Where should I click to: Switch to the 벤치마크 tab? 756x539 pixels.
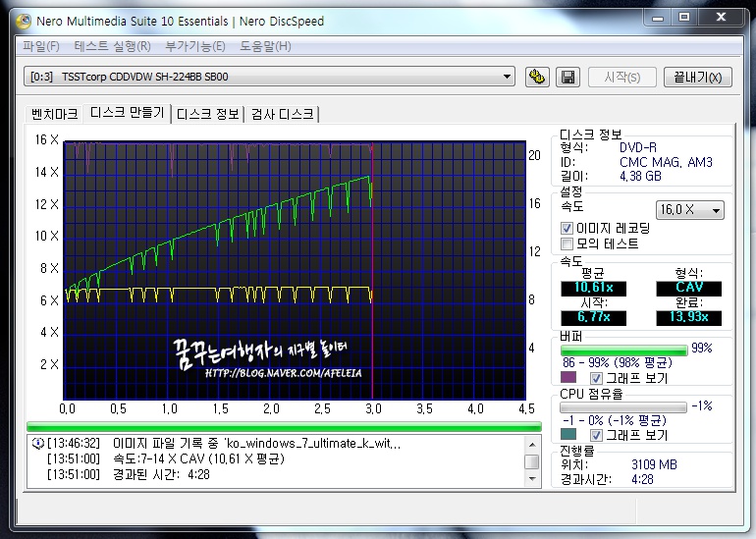(54, 114)
